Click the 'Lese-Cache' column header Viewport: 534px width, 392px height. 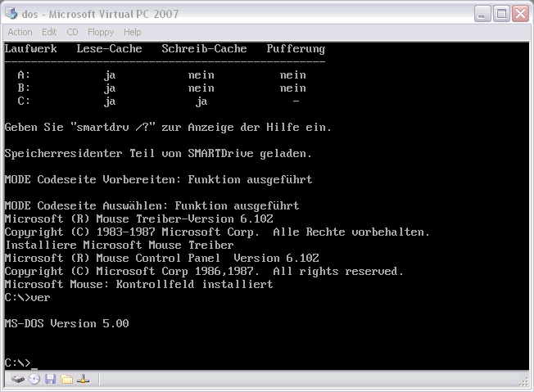pyautogui.click(x=109, y=48)
